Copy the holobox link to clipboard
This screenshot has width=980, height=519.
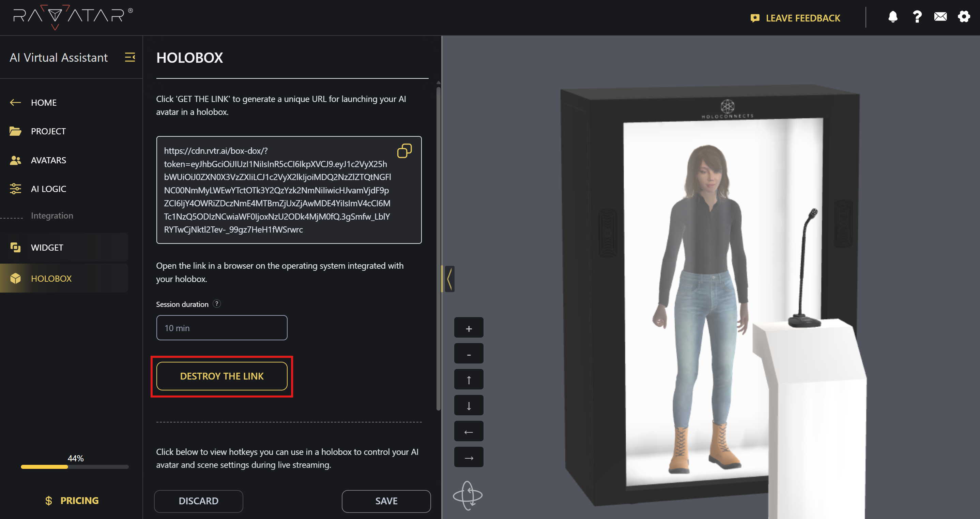(x=404, y=151)
